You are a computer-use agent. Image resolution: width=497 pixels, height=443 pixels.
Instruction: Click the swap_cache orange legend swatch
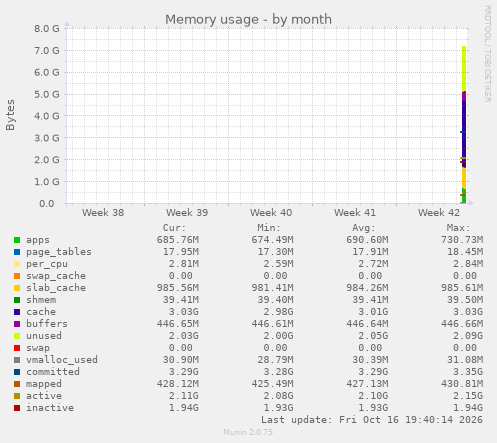pyautogui.click(x=17, y=276)
